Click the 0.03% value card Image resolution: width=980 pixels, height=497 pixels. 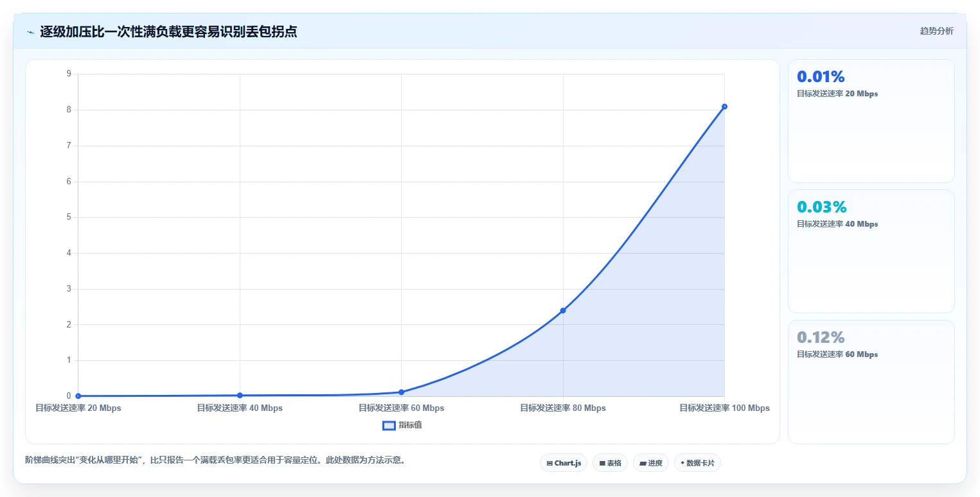tap(871, 251)
